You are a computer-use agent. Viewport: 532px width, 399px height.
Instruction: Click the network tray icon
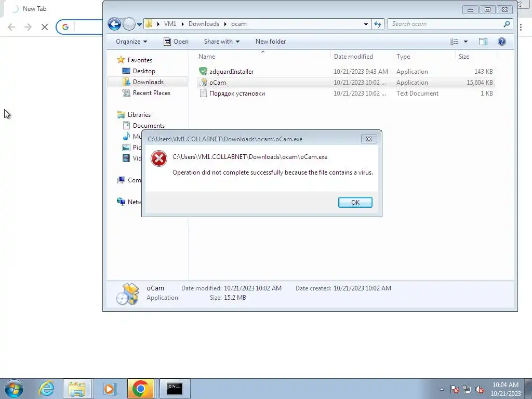tap(467, 390)
